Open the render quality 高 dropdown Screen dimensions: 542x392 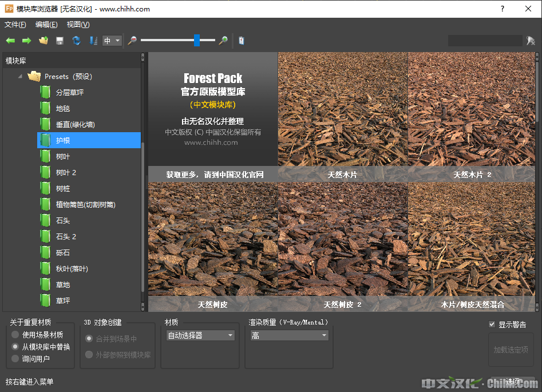[x=289, y=335]
